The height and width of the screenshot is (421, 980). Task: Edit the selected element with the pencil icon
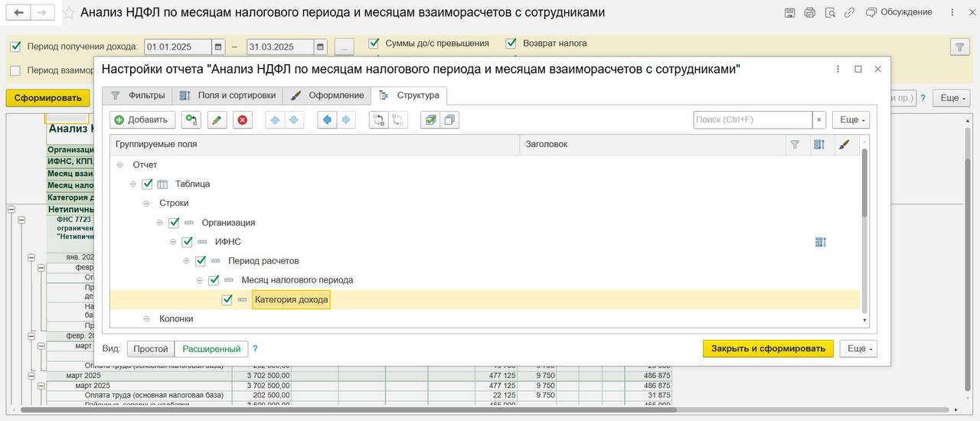point(217,119)
